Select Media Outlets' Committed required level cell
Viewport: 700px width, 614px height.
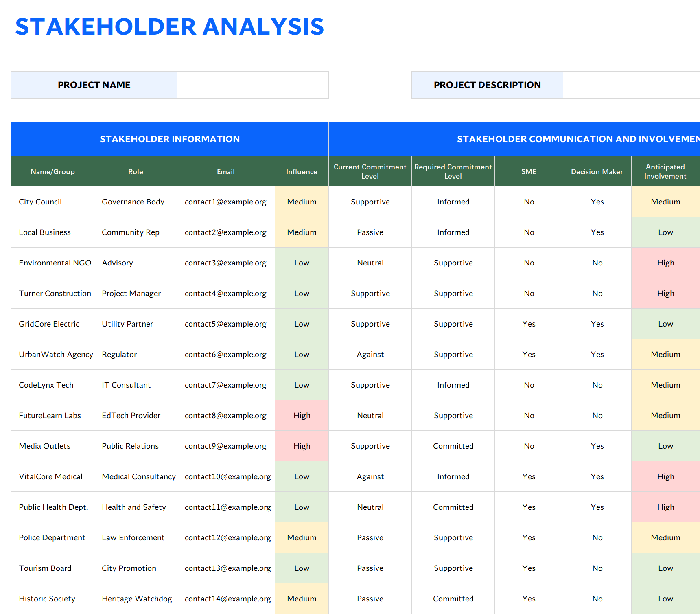click(453, 446)
